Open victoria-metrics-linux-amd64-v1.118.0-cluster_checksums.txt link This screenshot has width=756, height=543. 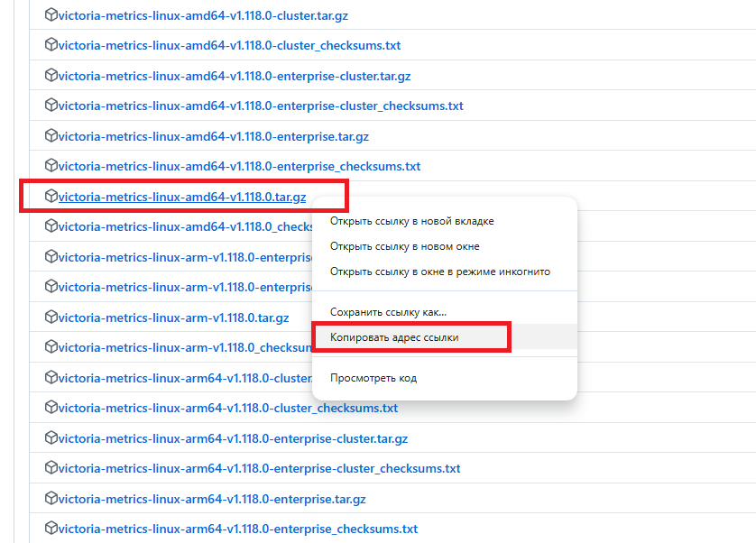pos(229,45)
